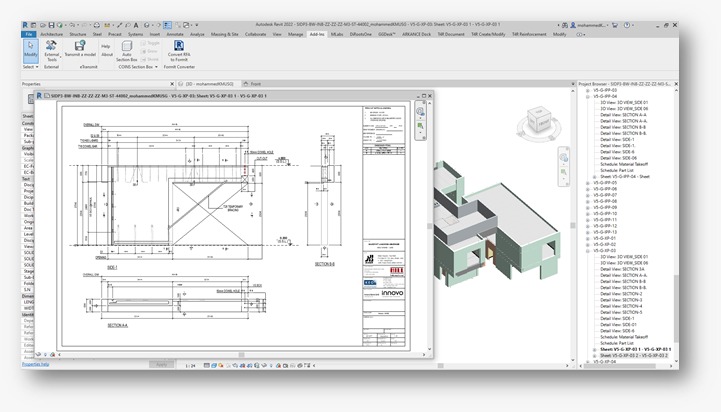
Task: Select Detail View: SECTION 3A in browser
Action: [622, 269]
